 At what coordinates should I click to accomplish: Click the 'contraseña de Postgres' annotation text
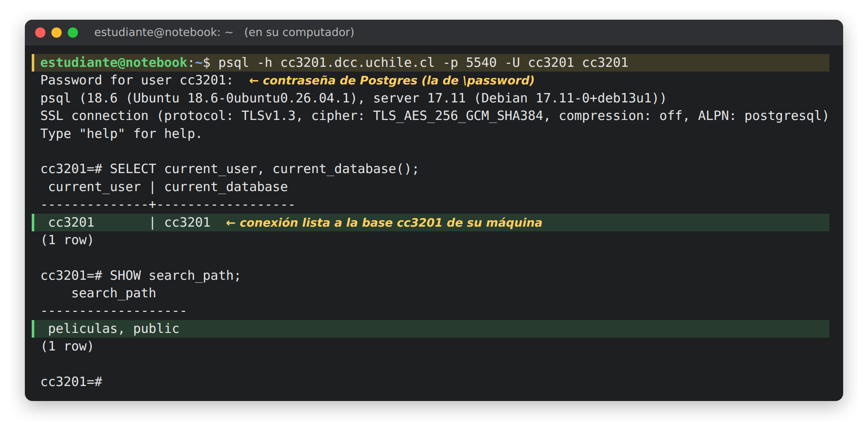340,81
